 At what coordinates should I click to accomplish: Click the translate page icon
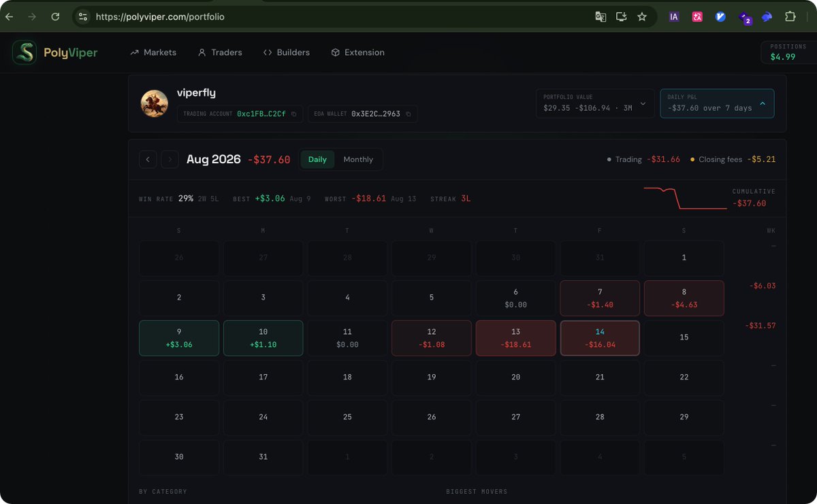tap(600, 16)
